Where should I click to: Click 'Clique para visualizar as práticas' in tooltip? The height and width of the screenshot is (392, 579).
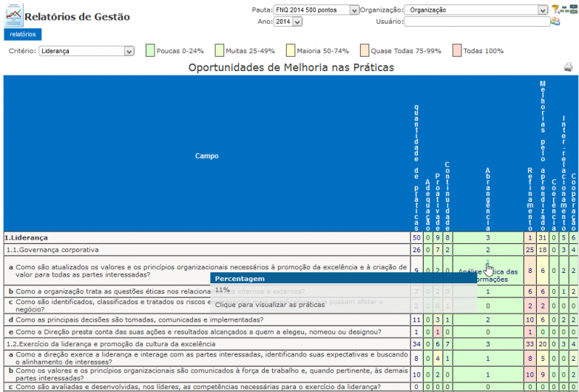point(269,304)
